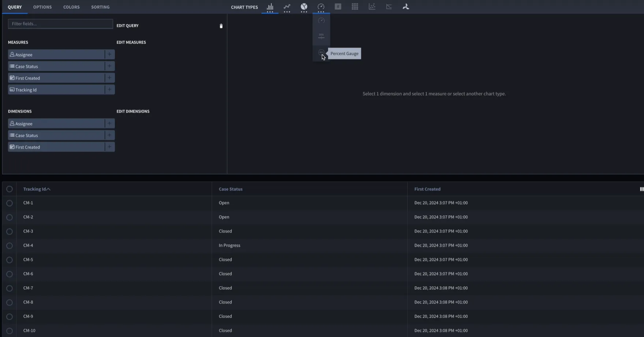Select the area chart type icon

click(x=389, y=7)
